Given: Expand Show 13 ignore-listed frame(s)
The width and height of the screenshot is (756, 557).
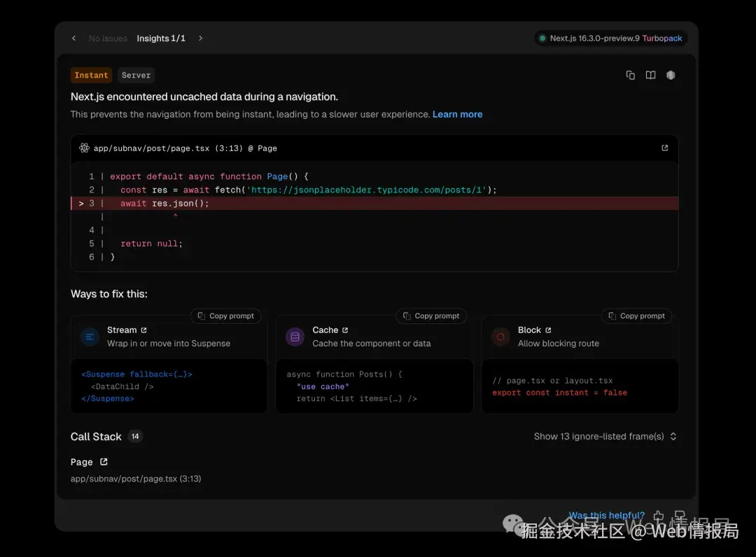Looking at the screenshot, I should 605,437.
